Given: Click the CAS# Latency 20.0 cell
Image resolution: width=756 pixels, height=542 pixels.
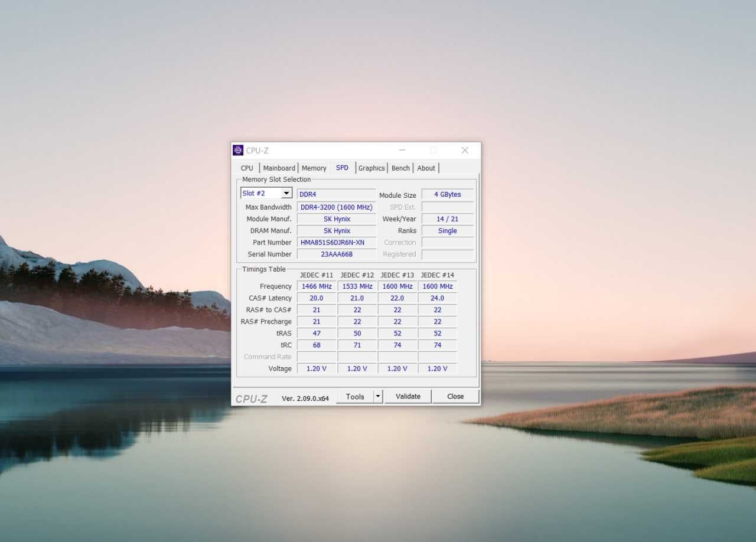Looking at the screenshot, I should point(317,298).
